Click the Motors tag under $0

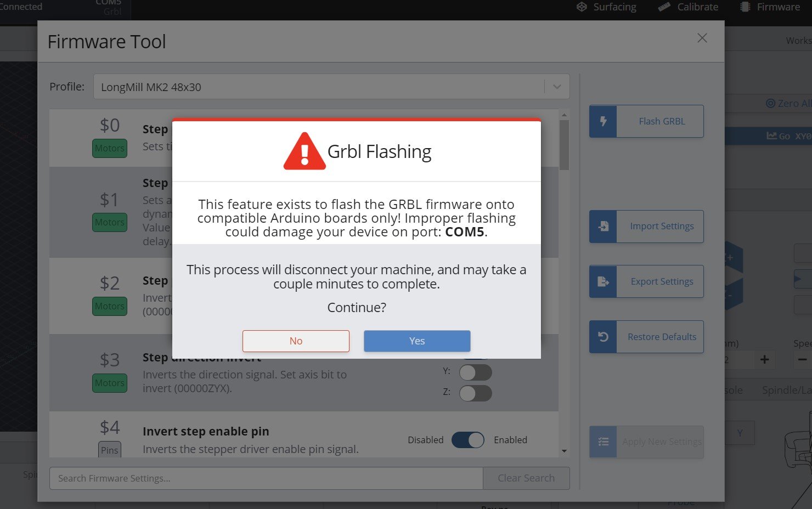110,148
